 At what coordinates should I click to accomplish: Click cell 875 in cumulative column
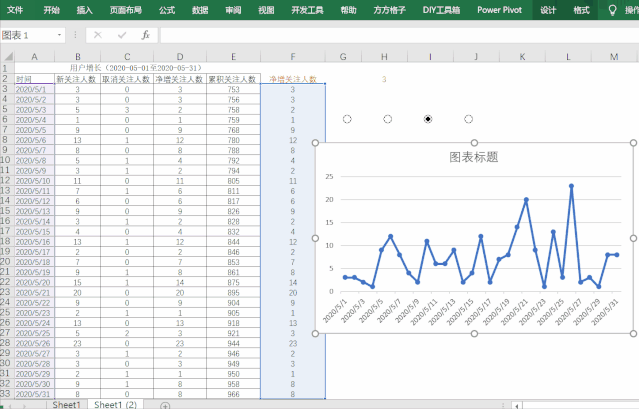click(233, 282)
